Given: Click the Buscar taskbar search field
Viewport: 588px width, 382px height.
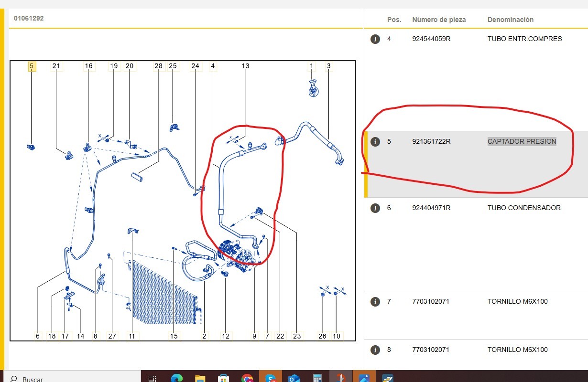Looking at the screenshot, I should (33, 379).
